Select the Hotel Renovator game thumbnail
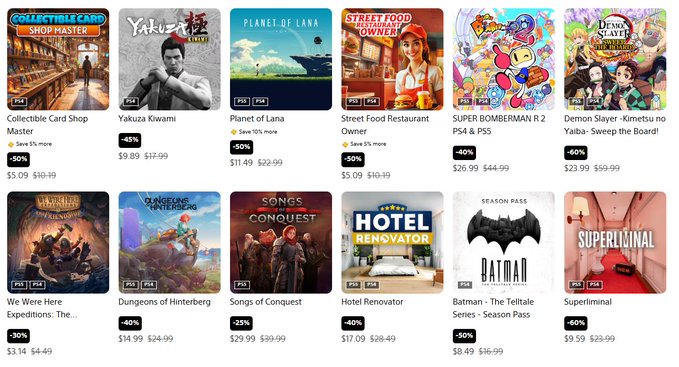 coord(392,242)
